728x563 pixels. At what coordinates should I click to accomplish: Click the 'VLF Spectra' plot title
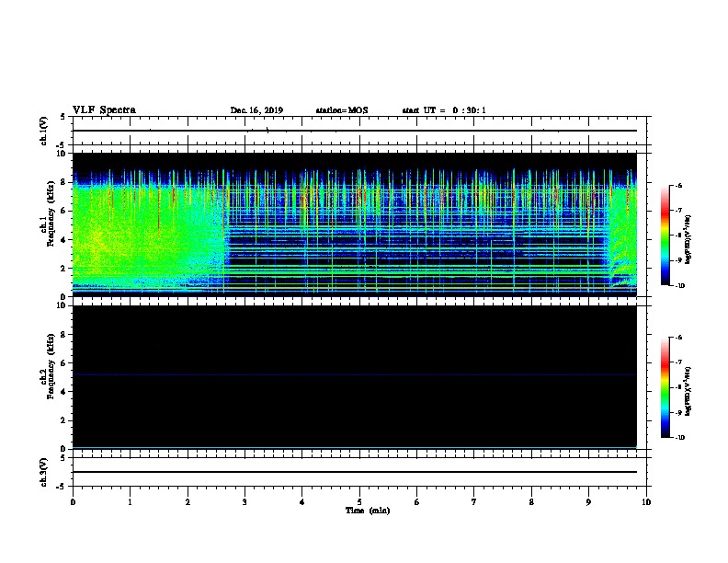pos(104,110)
